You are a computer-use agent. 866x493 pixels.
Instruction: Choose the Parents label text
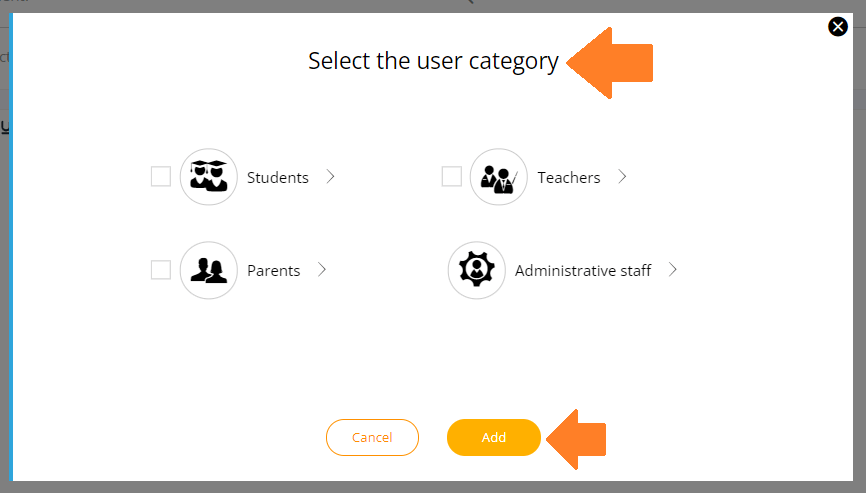click(273, 271)
